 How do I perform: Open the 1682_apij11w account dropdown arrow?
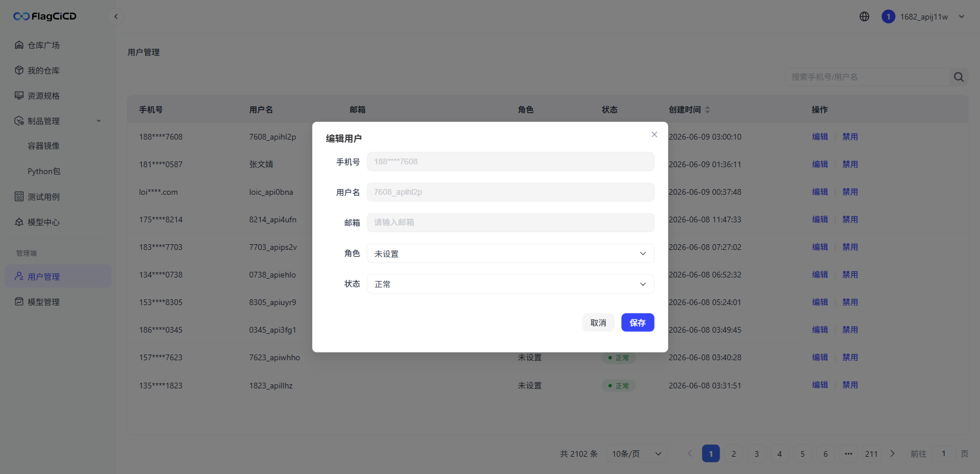click(962, 17)
